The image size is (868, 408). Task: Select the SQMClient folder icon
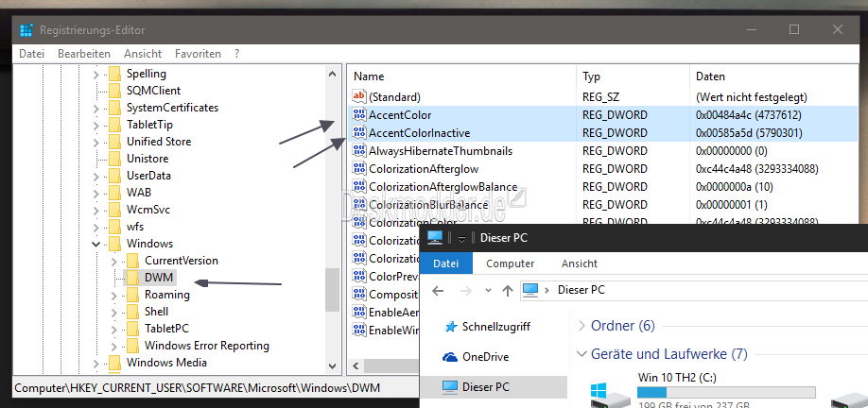coord(114,91)
